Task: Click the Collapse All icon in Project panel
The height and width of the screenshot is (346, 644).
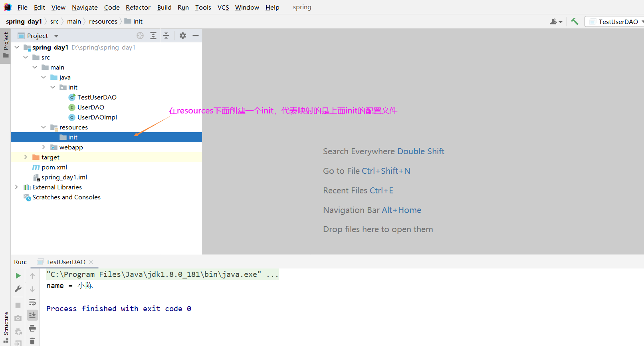Action: click(166, 36)
